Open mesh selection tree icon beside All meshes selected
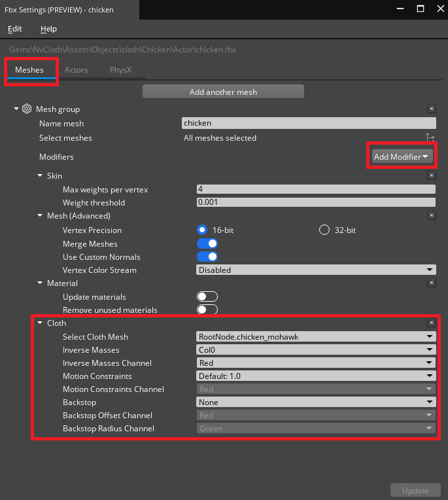The width and height of the screenshot is (448, 500). [430, 138]
